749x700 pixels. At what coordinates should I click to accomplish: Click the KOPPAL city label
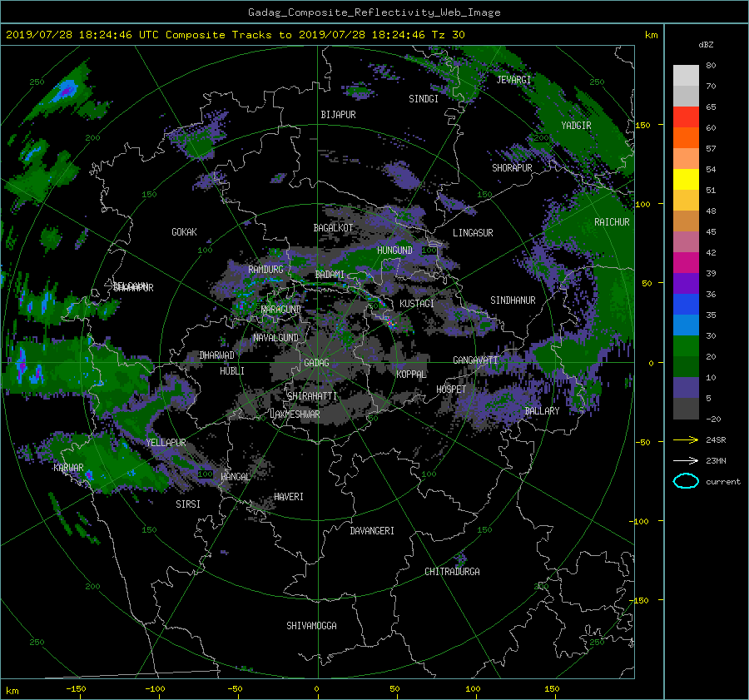(411, 375)
